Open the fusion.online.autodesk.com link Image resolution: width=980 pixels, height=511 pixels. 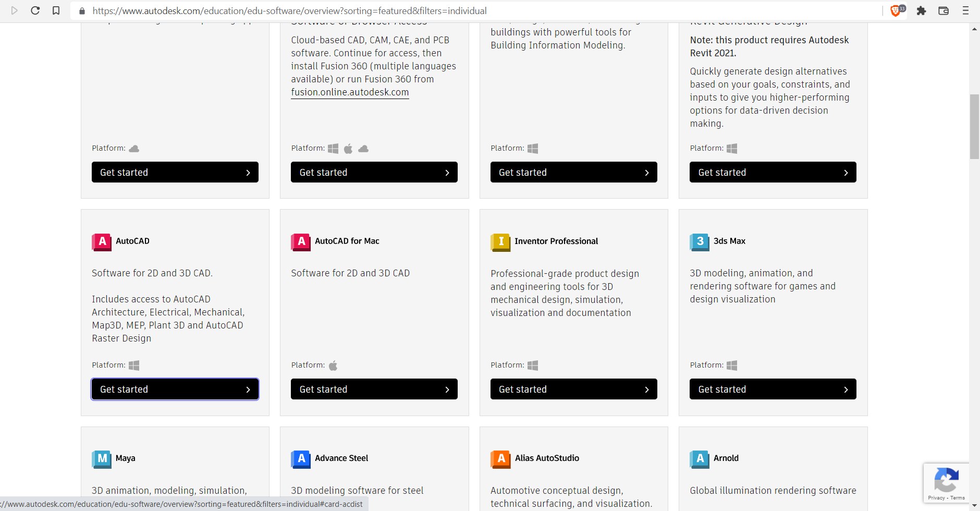coord(350,92)
